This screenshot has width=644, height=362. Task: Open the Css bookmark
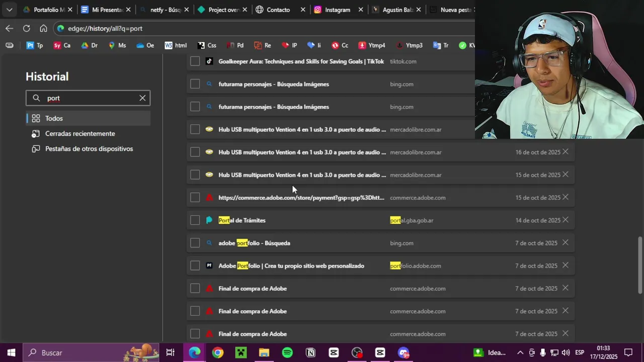[207, 45]
